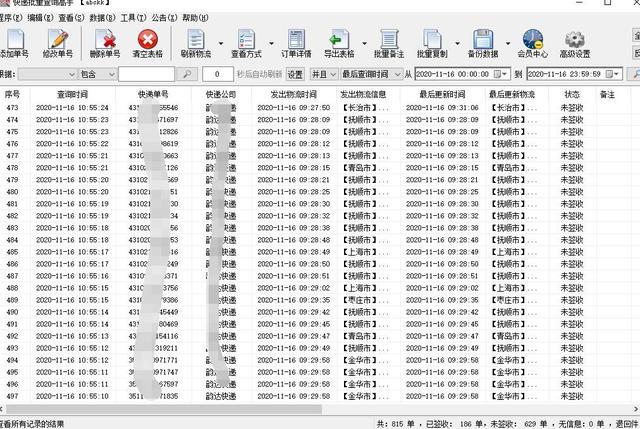Open the 编辑(E) menu

click(40, 18)
